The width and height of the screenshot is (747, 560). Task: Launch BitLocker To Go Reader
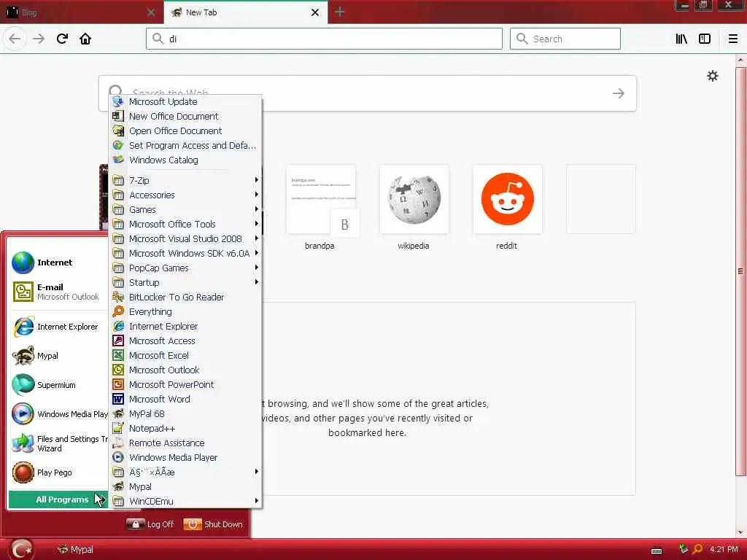click(186, 297)
